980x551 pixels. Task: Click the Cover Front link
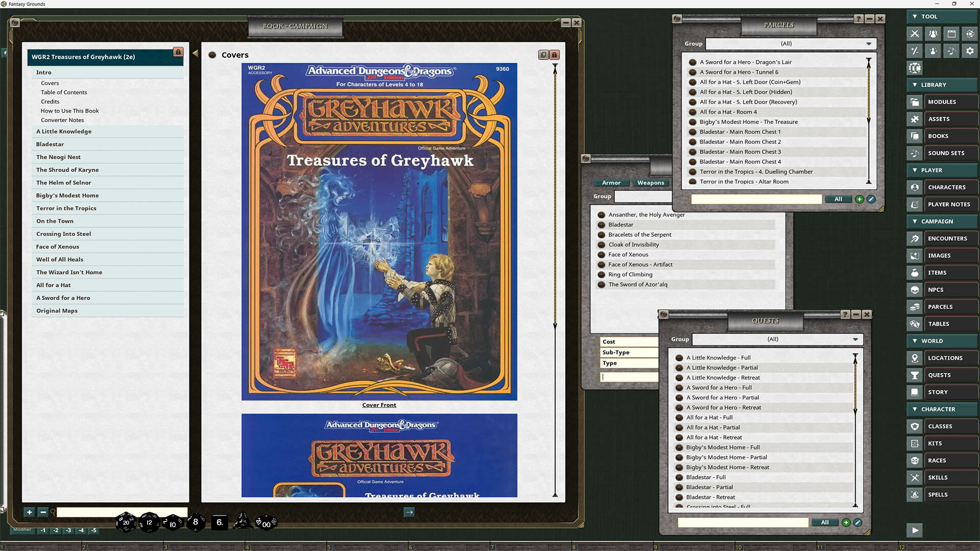point(379,405)
